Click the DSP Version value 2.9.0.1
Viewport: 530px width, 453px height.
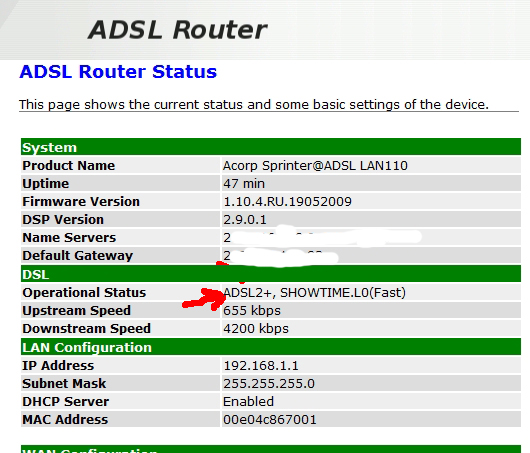[x=245, y=220]
